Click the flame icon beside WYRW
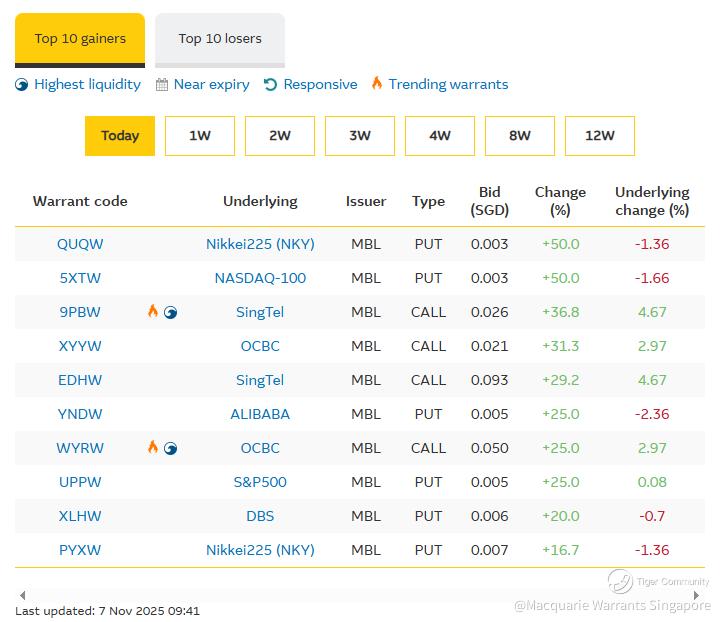The image size is (724, 622). [153, 447]
